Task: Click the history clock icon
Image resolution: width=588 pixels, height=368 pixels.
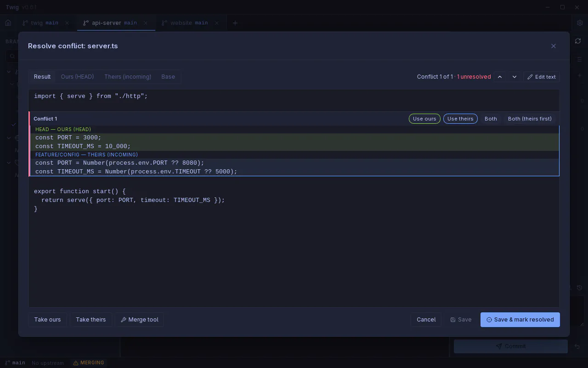Action: [x=580, y=287]
